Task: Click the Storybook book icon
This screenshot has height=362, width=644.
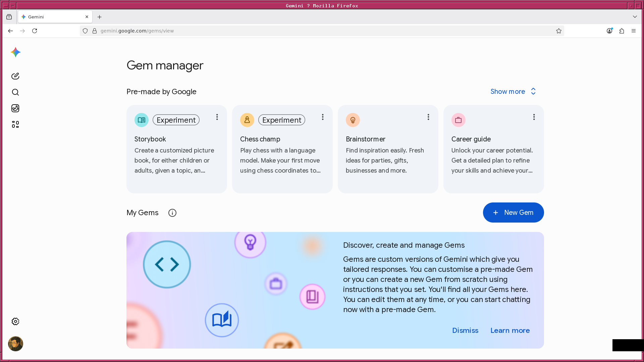Action: (142, 120)
